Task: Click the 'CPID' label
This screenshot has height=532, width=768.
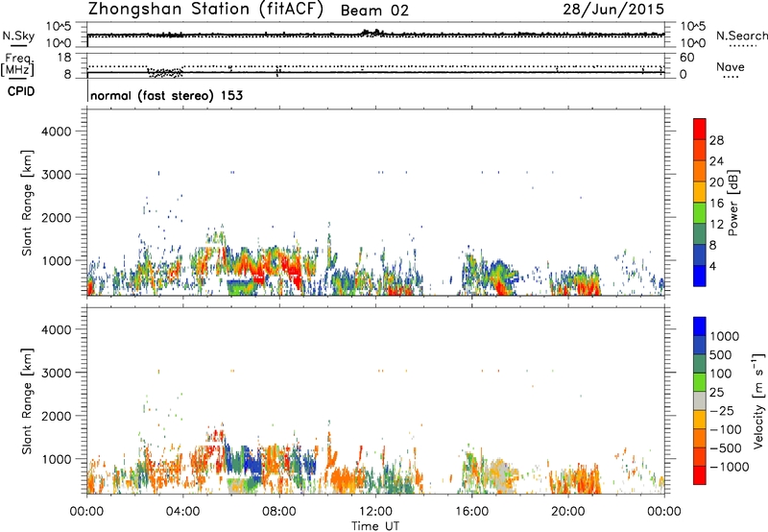Action: click(x=21, y=91)
